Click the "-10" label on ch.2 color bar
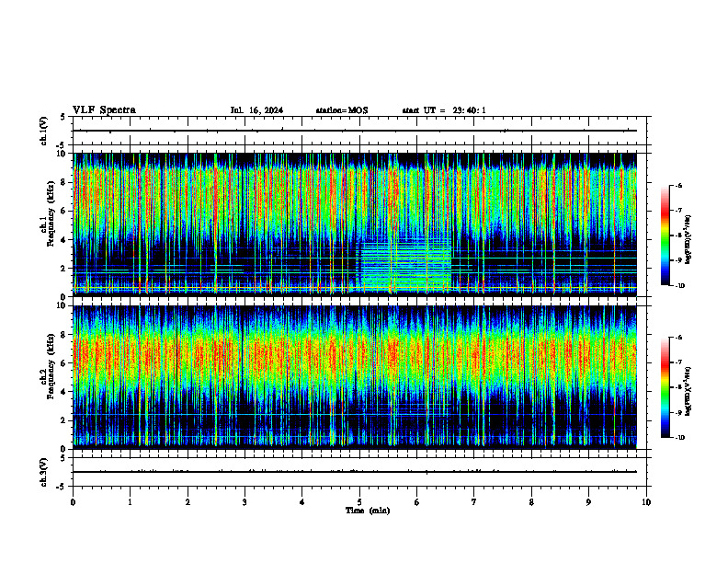 (678, 438)
